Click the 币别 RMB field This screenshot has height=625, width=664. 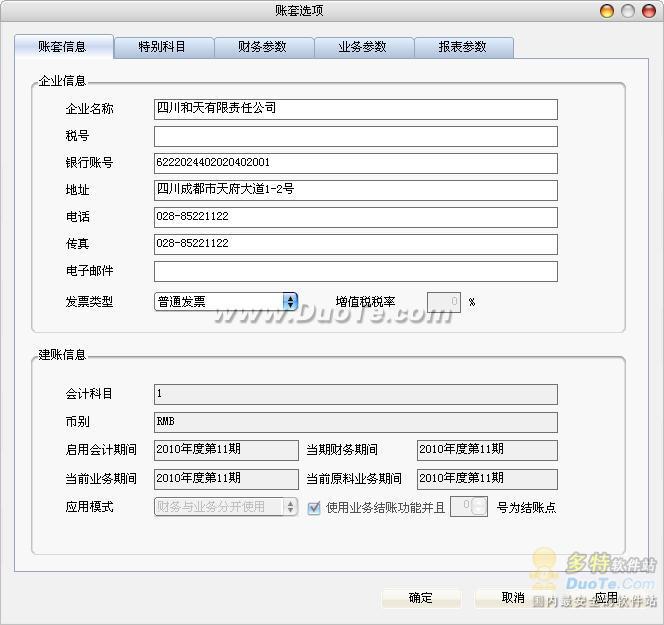click(x=356, y=422)
